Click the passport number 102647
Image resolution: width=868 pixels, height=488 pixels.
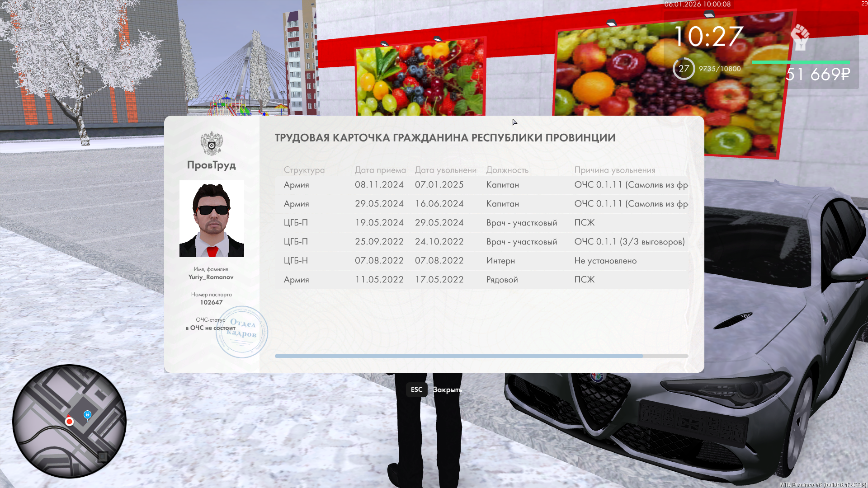211,302
